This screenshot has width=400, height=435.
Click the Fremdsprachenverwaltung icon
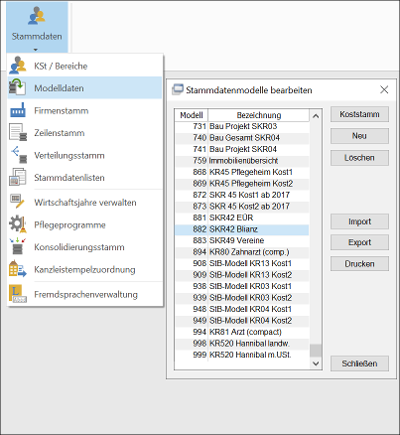pyautogui.click(x=17, y=294)
